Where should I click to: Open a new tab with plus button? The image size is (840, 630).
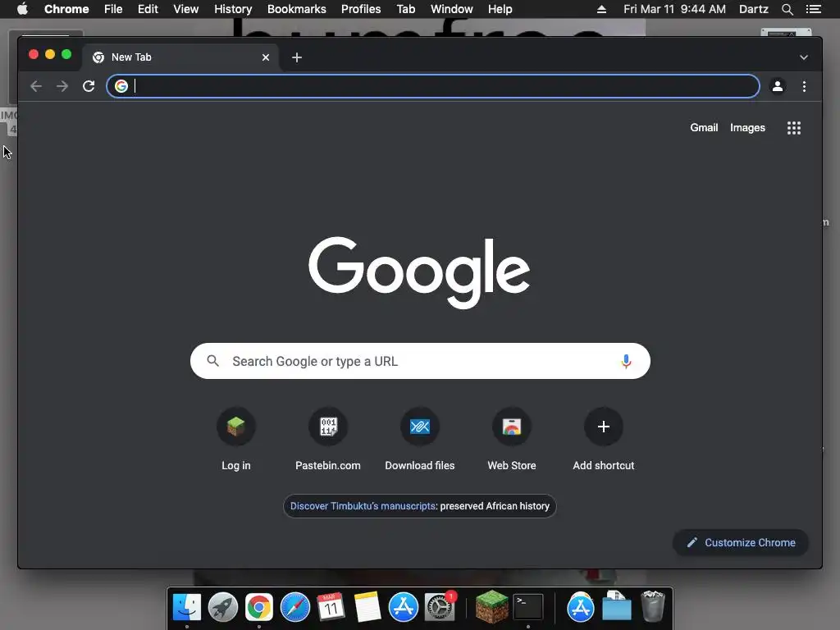click(x=297, y=57)
